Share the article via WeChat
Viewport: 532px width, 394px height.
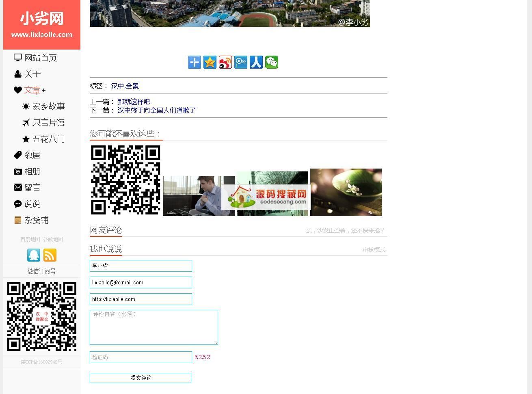[271, 62]
